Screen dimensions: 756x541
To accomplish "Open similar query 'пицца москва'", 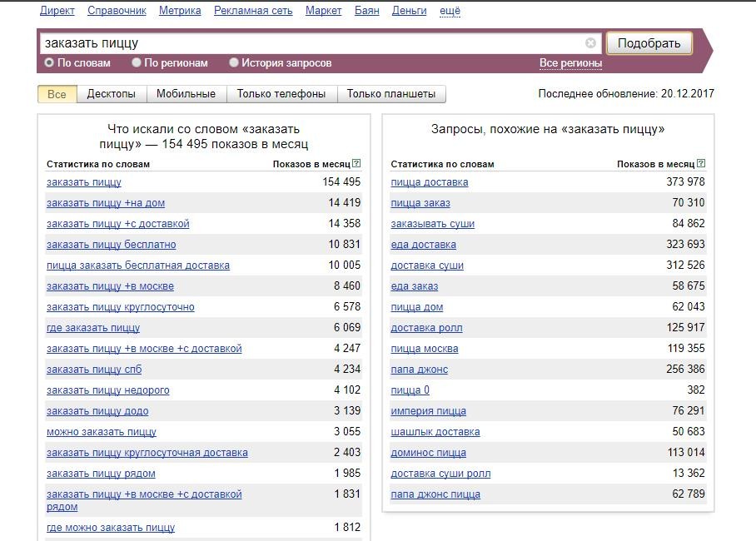I will pyautogui.click(x=425, y=349).
